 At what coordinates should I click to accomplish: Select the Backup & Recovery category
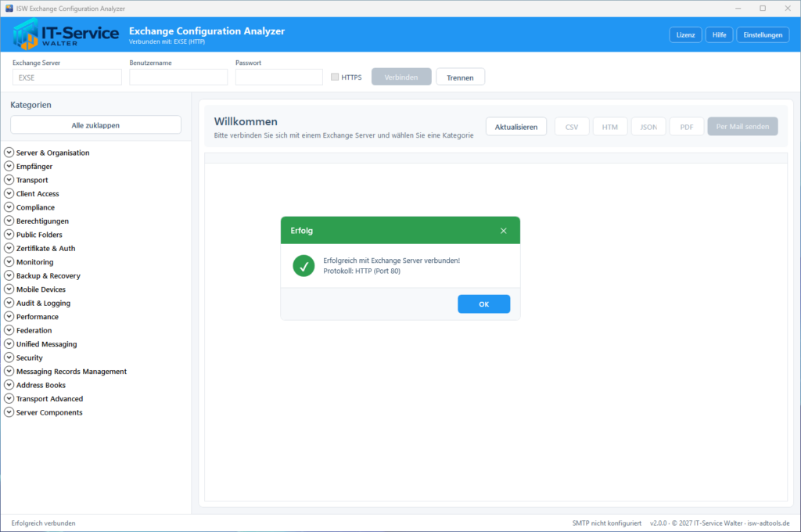[x=48, y=275]
